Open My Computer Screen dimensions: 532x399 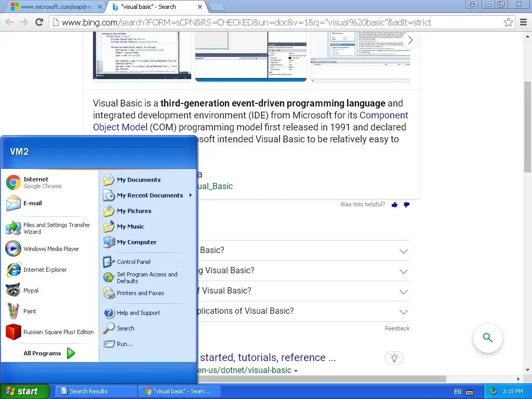[x=130, y=242]
